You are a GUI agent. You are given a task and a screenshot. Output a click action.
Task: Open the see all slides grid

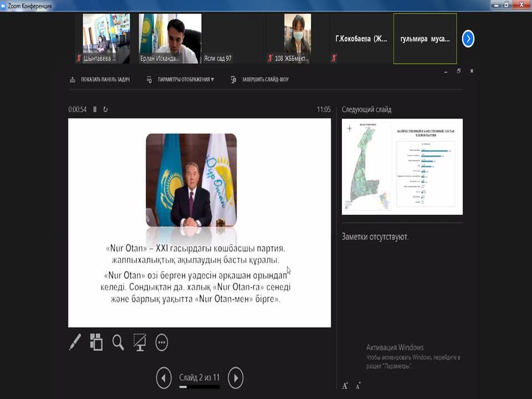coord(96,342)
